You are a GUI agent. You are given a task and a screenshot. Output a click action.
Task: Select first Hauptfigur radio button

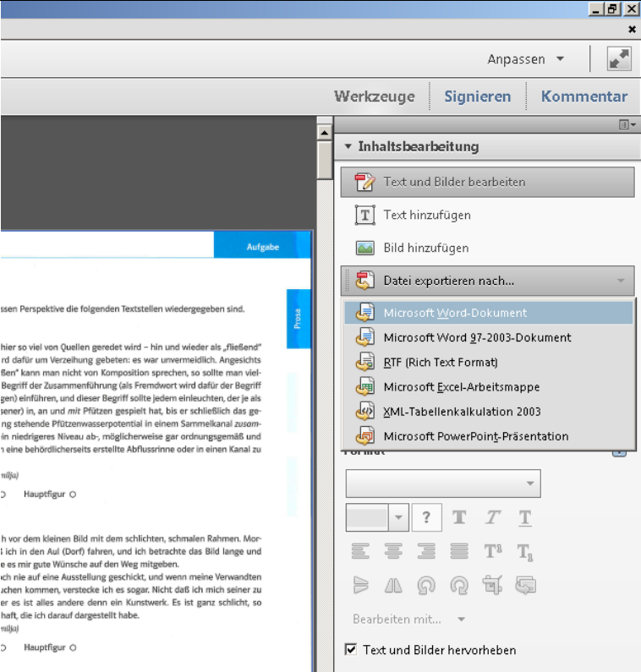point(73,494)
